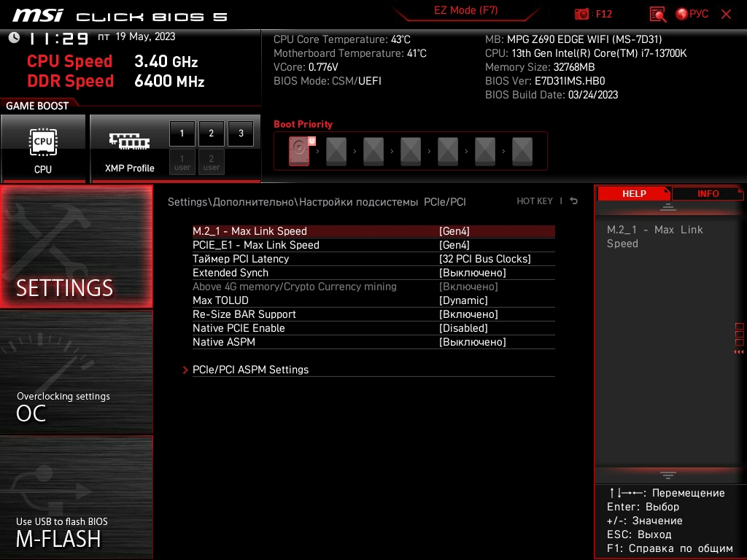Select XMP profile 2

point(211,133)
